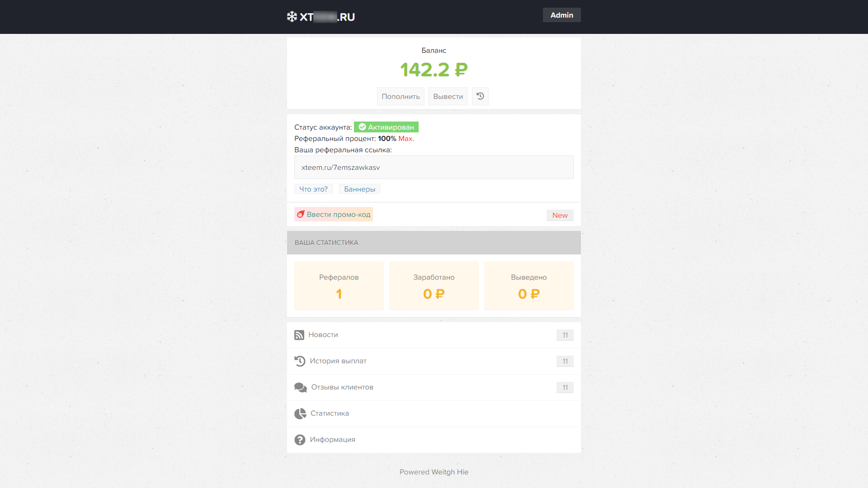868x488 pixels.
Task: Click the clock icon beside История выплат
Action: [x=300, y=361]
